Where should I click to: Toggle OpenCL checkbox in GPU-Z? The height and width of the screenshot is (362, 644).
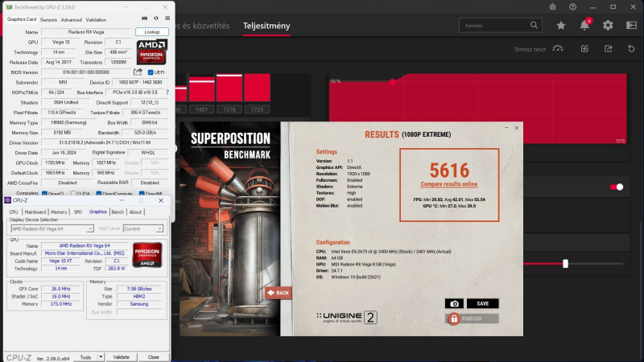(44, 193)
